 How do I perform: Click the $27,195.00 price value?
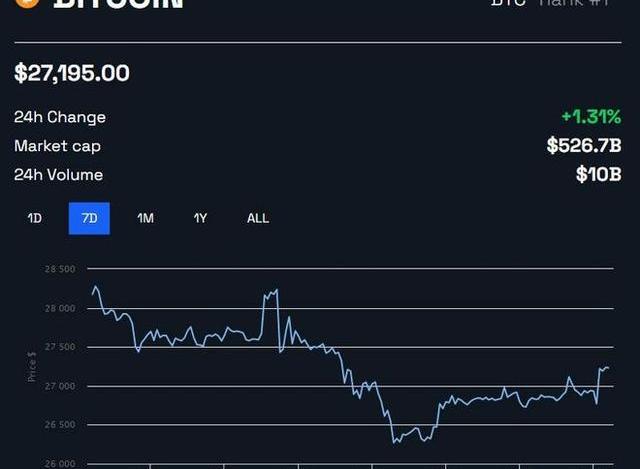tap(72, 73)
